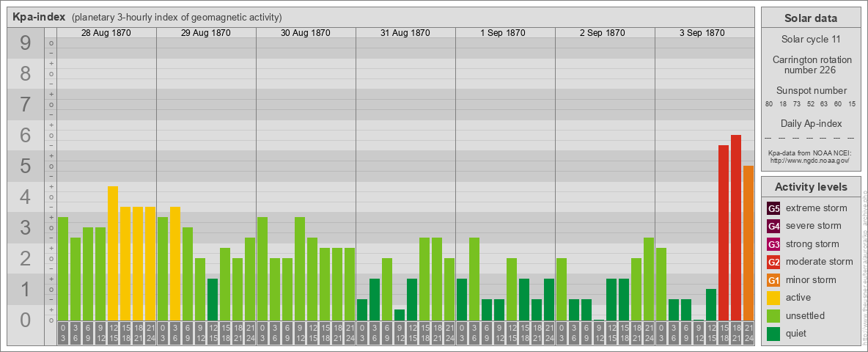This screenshot has height=352, width=868.
Task: Click the first green bar on 30 Aug 0-3
Action: coord(262,269)
